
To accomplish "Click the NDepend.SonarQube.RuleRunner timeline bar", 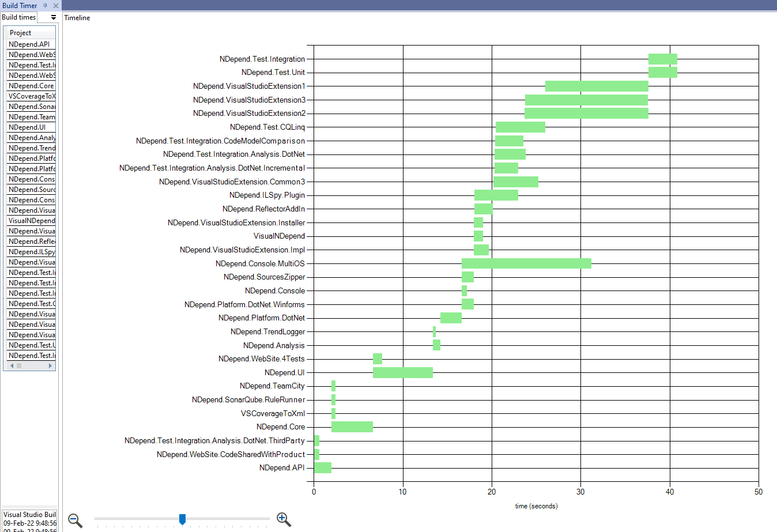I will [x=333, y=399].
